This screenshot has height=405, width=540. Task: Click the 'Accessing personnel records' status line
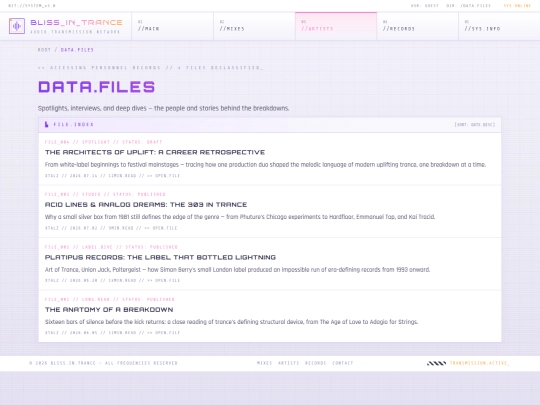tap(150, 68)
